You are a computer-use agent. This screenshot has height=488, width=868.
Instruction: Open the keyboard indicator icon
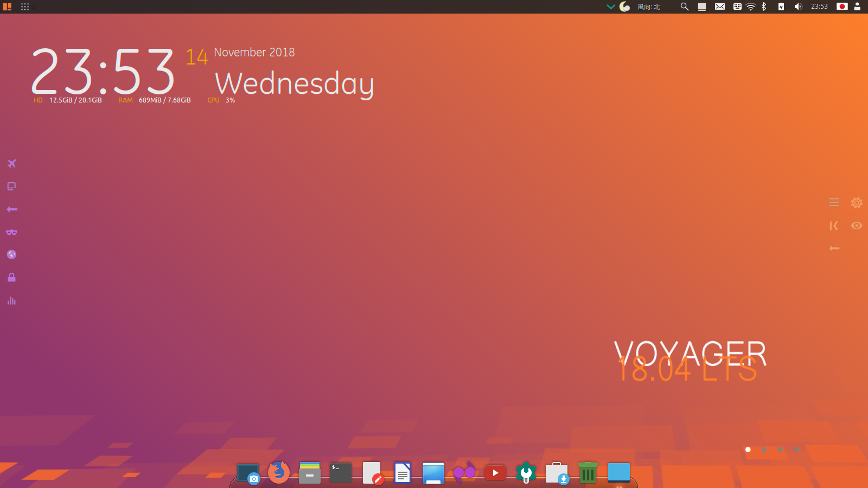737,7
